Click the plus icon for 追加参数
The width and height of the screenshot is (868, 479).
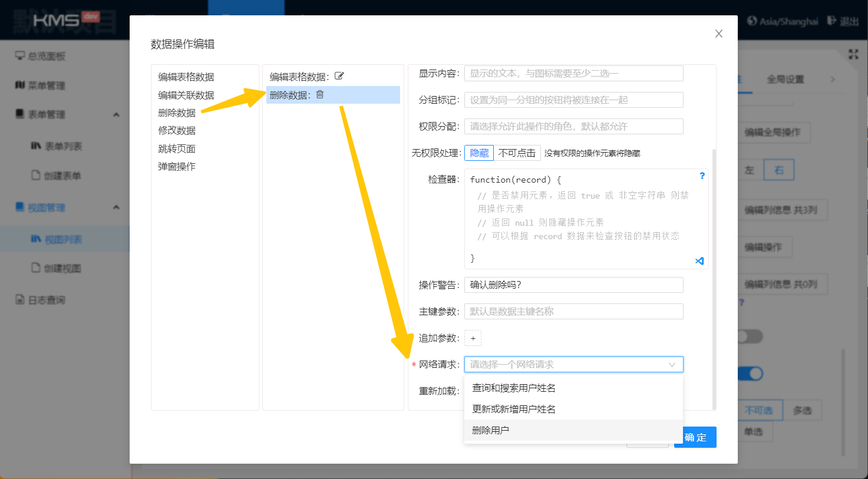point(473,338)
